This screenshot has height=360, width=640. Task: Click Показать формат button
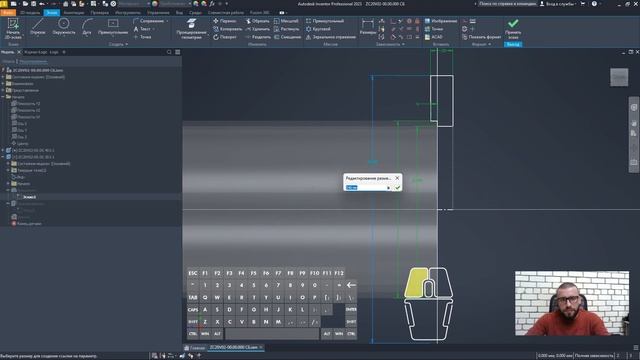[482, 37]
